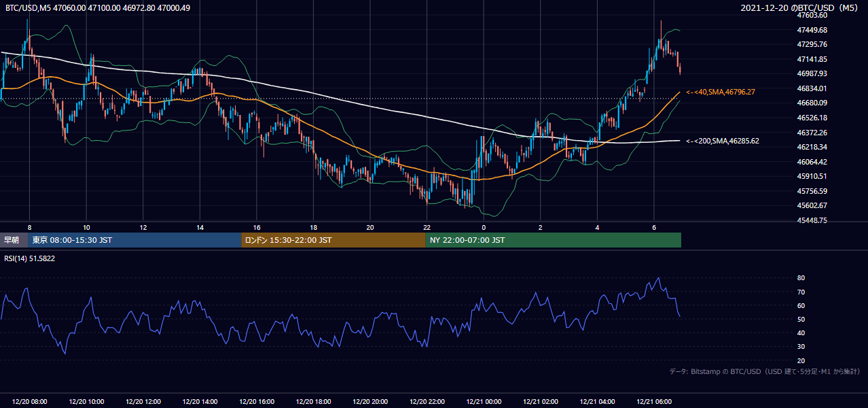The image size is (868, 408).
Task: Click the date label 12/20 08:00
Action: click(x=29, y=401)
